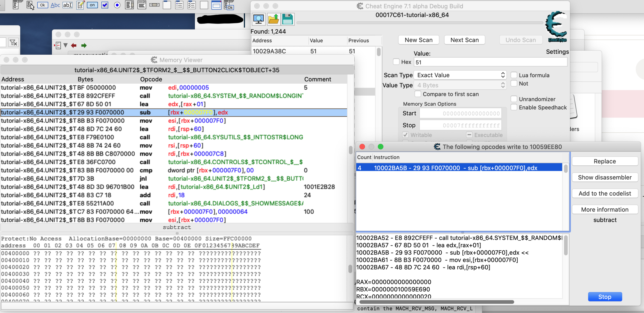Select the RadioGroup component icon
The height and width of the screenshot is (313, 644).
[x=179, y=5]
